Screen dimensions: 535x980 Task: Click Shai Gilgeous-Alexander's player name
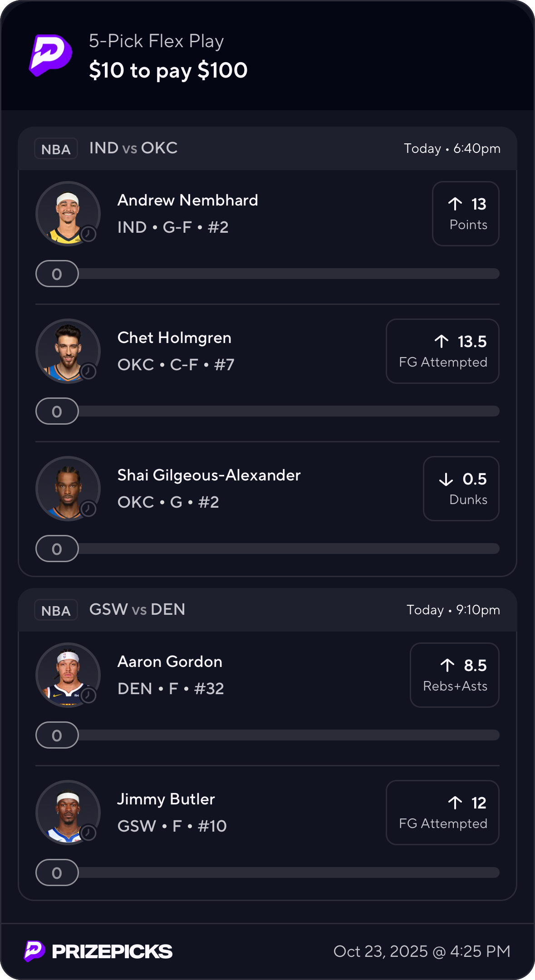point(209,475)
